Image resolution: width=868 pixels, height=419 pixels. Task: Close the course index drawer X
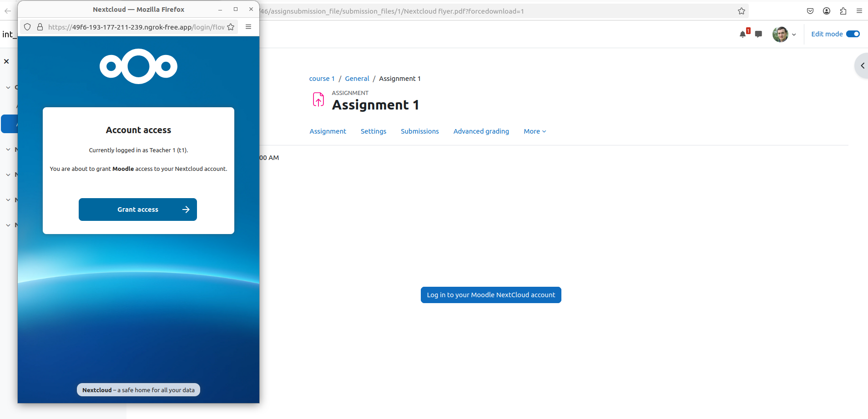[x=6, y=61]
